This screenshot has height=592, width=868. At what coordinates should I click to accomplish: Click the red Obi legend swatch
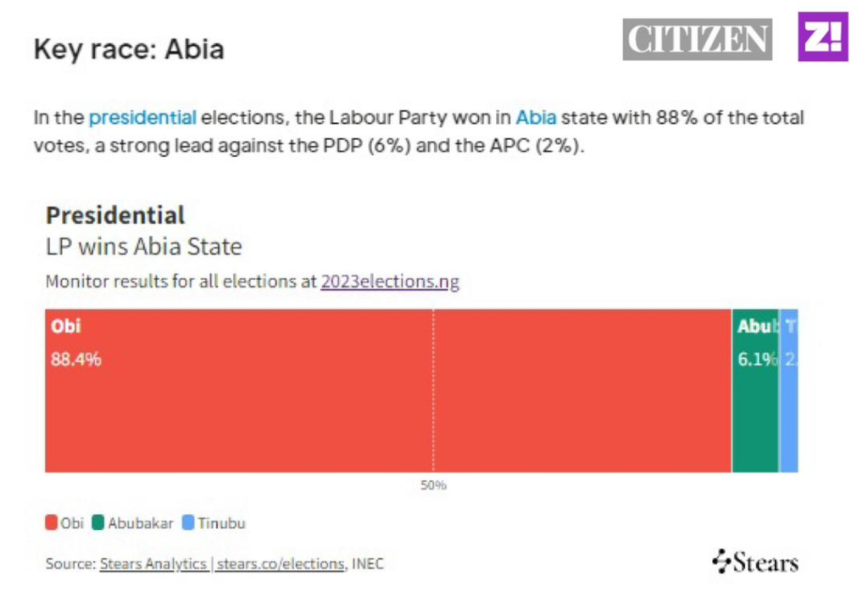point(51,522)
